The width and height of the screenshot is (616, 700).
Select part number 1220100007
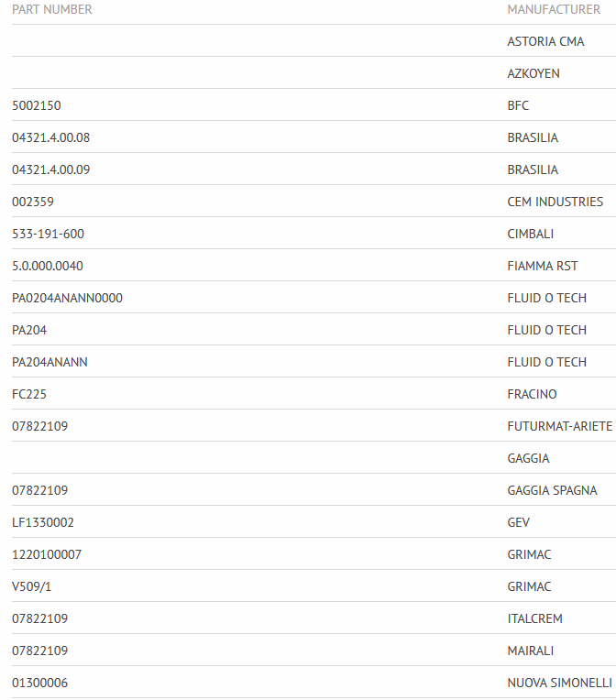(46, 554)
